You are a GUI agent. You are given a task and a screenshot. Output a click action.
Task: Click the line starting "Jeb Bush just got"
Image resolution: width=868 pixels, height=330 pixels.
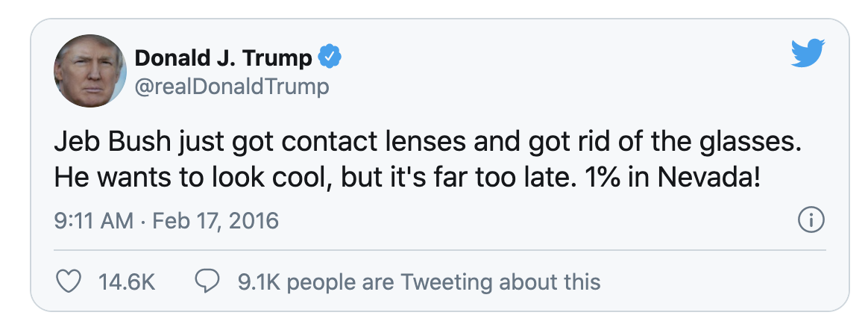point(428,144)
